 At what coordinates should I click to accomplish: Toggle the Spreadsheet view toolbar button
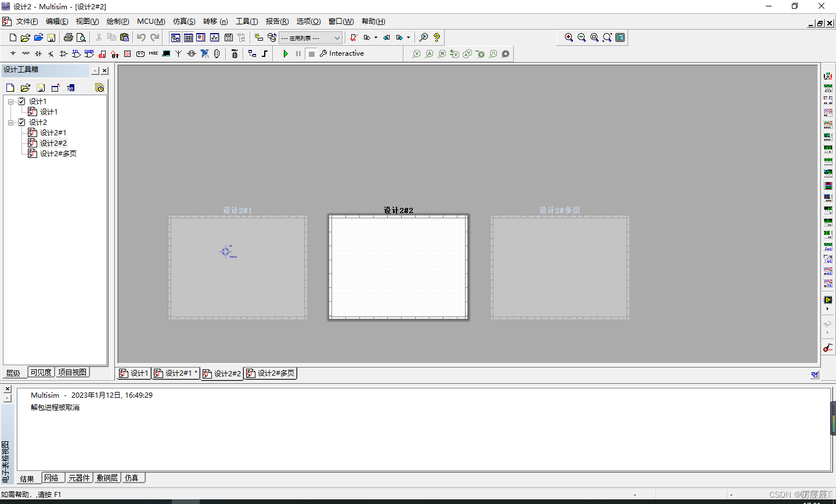click(x=188, y=37)
